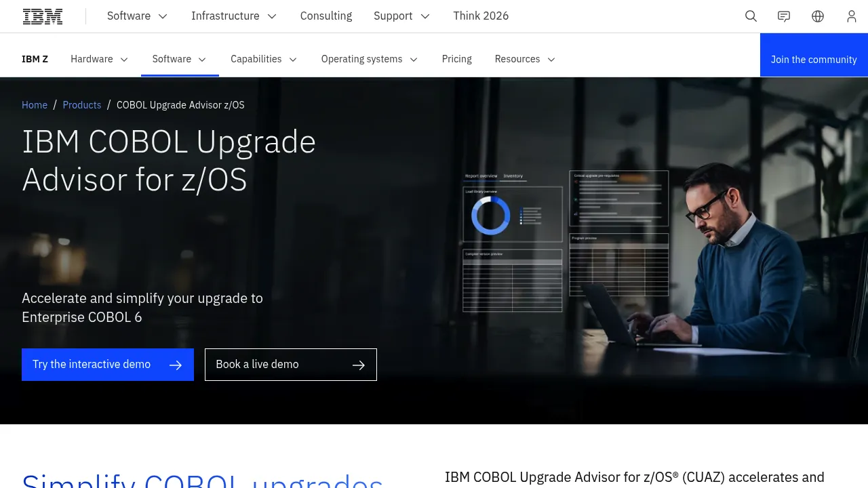Select Pricing in the IBM Z navigation

tap(457, 59)
